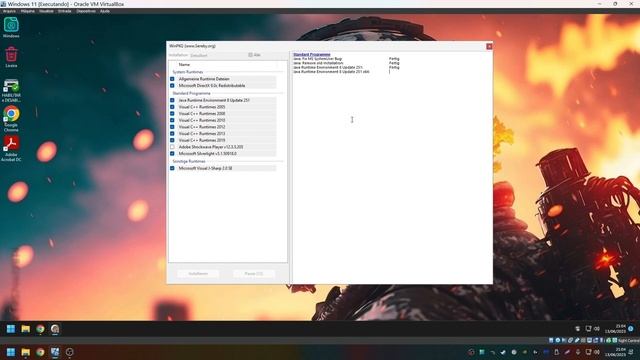Select Java Runtime Environment 8 Update 251 x64 log line
Image resolution: width=640 pixels, height=360 pixels.
(331, 71)
